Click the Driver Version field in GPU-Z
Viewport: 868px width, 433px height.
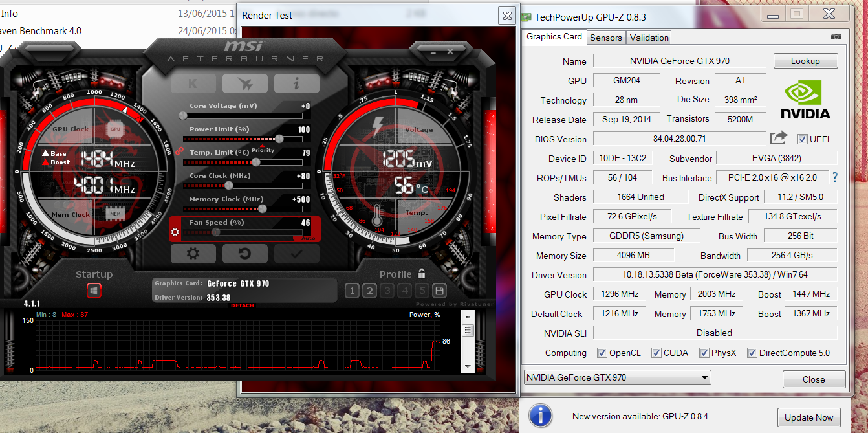(x=715, y=274)
